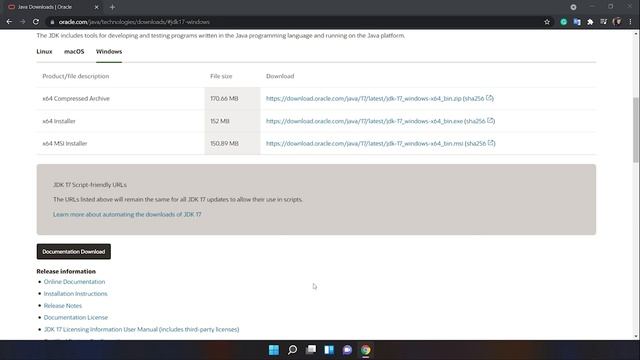640x360 pixels.
Task: Open sha256 link for MSI installer
Action: [x=480, y=143]
